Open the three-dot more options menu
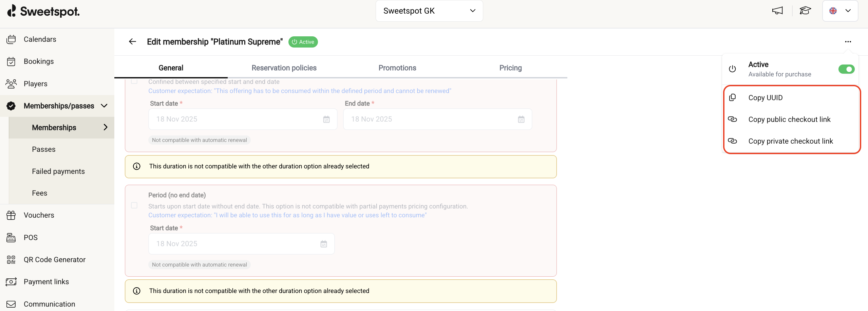This screenshot has height=311, width=868. (848, 41)
